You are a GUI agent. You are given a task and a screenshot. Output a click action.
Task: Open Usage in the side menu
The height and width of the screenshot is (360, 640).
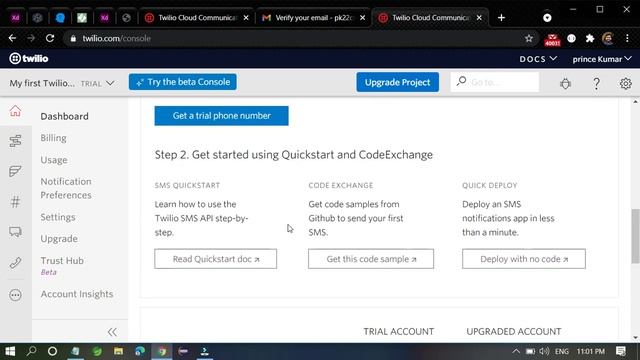tap(54, 160)
